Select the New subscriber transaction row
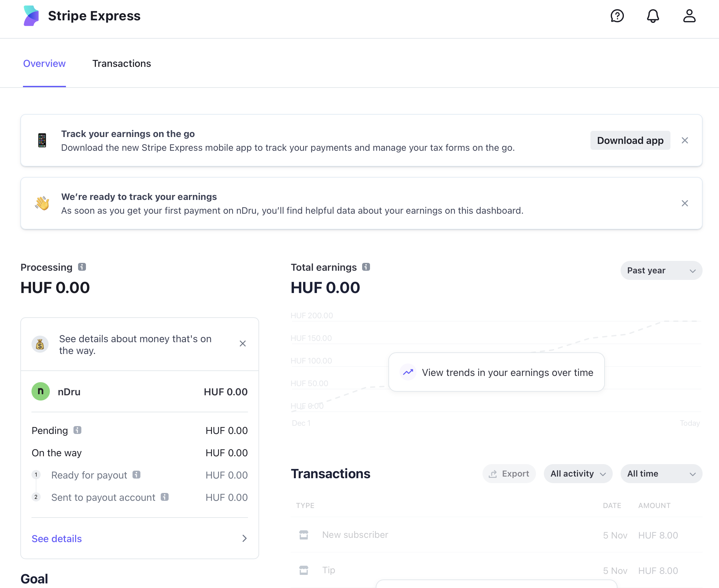 [x=496, y=535]
